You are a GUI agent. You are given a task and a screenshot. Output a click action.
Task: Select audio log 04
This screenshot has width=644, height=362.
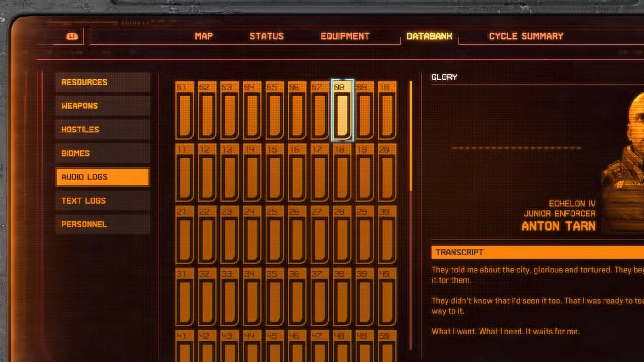tap(252, 110)
